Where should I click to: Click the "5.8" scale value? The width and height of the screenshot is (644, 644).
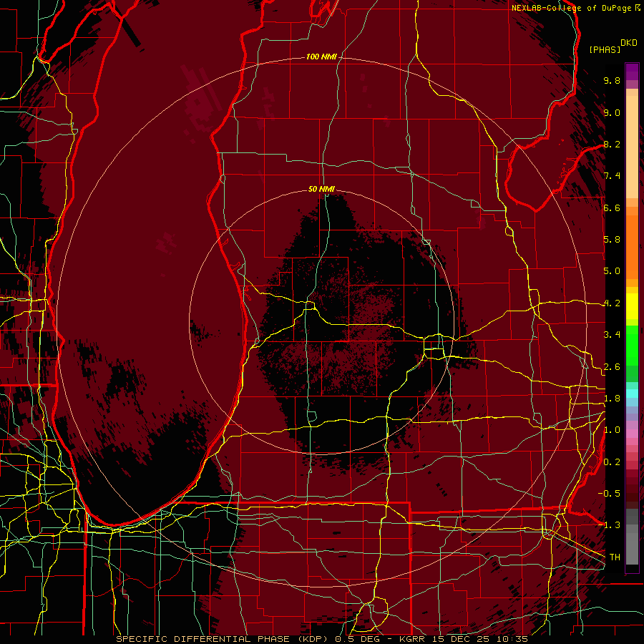[x=612, y=240]
